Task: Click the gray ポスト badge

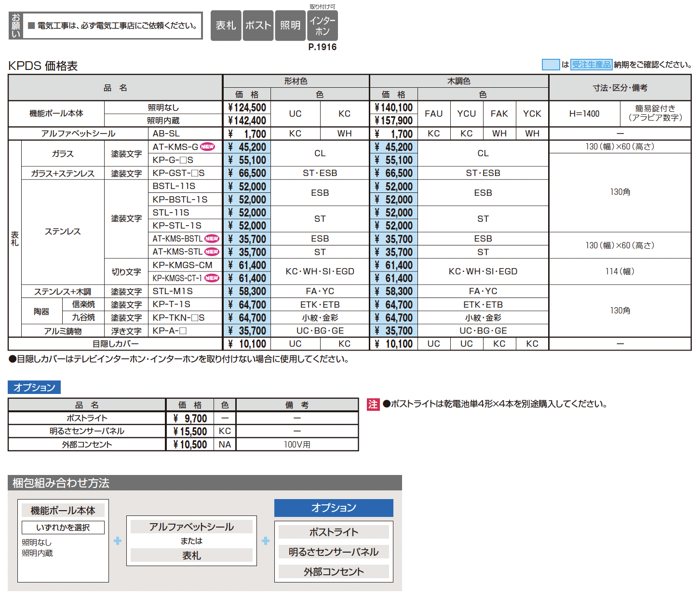Action: (258, 26)
